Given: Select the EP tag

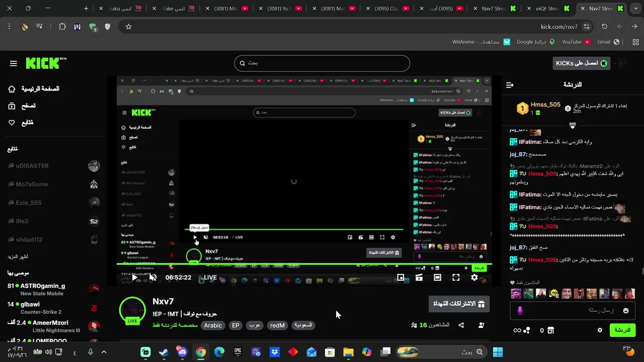Looking at the screenshot, I should 235,325.
